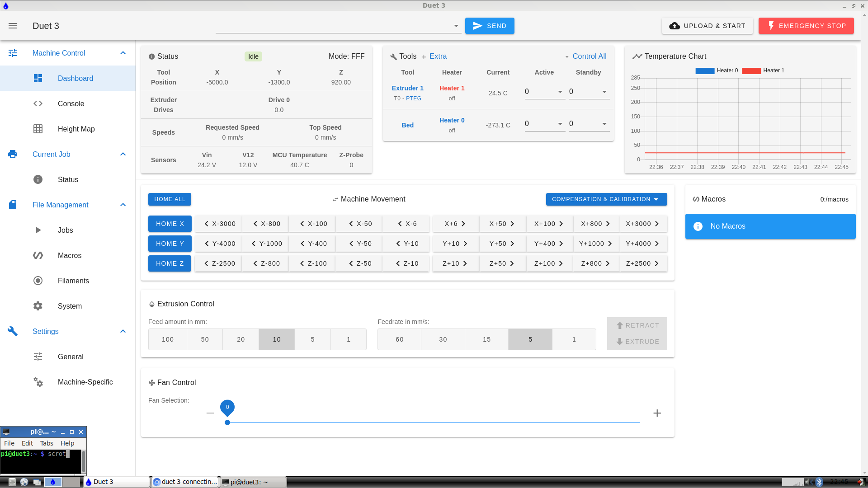Click the Current Job printer icon

13,154
